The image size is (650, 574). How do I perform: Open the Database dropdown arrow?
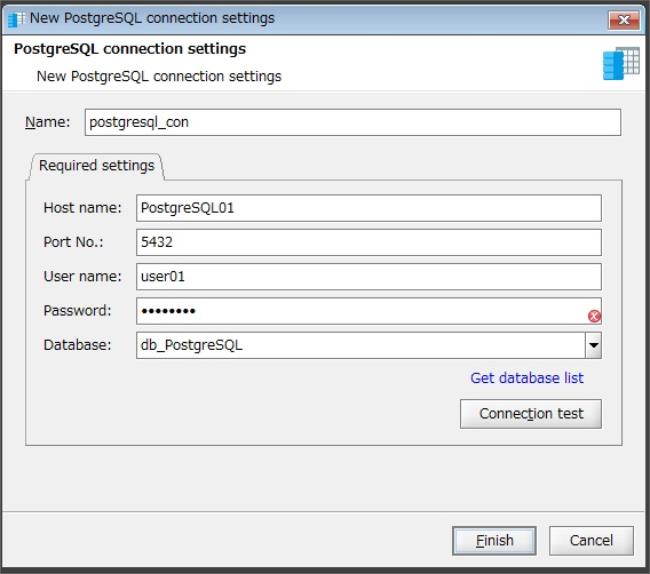tap(594, 345)
